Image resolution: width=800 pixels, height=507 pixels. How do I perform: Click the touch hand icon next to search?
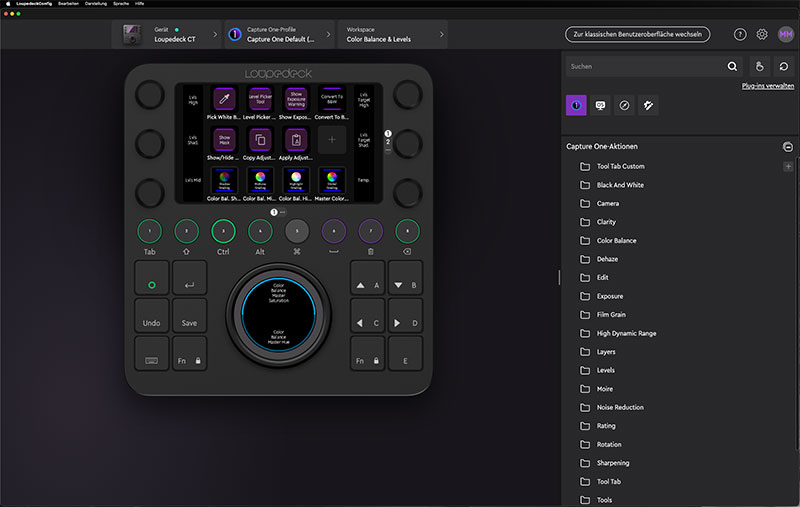(759, 66)
